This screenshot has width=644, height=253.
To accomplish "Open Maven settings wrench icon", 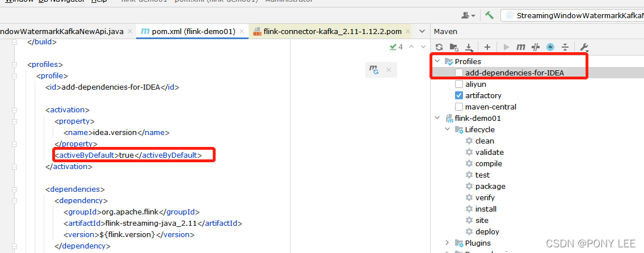I will pos(584,47).
